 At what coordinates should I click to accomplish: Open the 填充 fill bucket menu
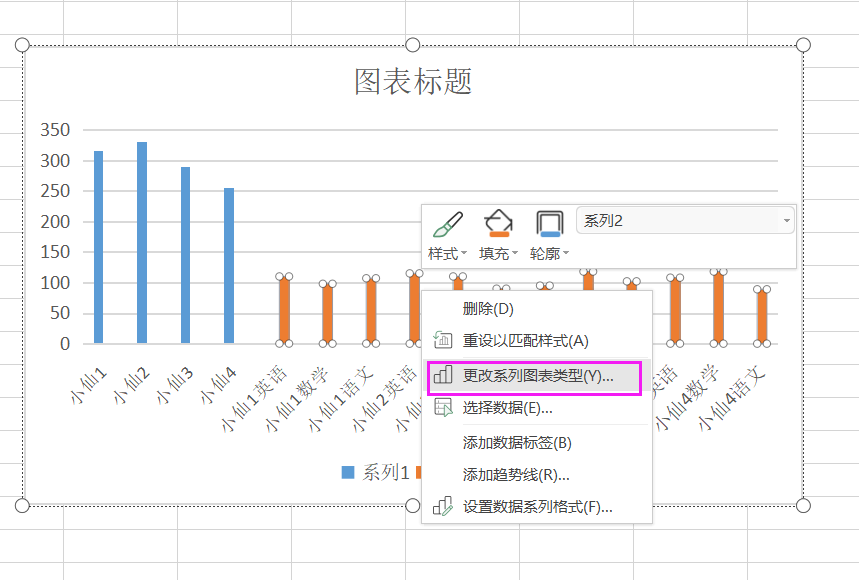pyautogui.click(x=498, y=236)
